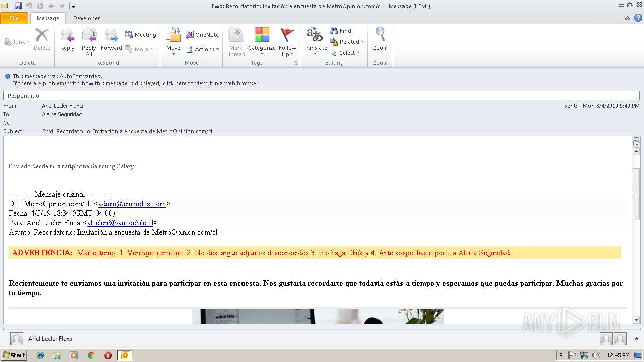Click the alecler@bancochile.cl link
The image size is (644, 362).
click(120, 223)
